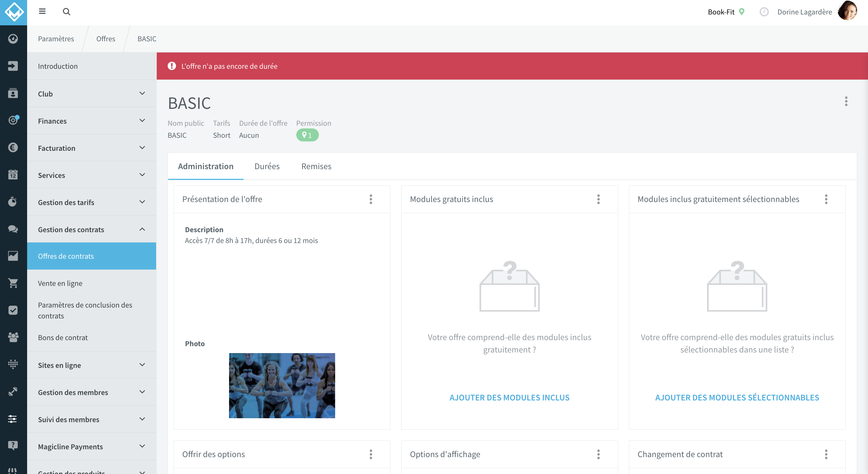Open the shopping cart sidebar icon
868x474 pixels.
(13, 283)
